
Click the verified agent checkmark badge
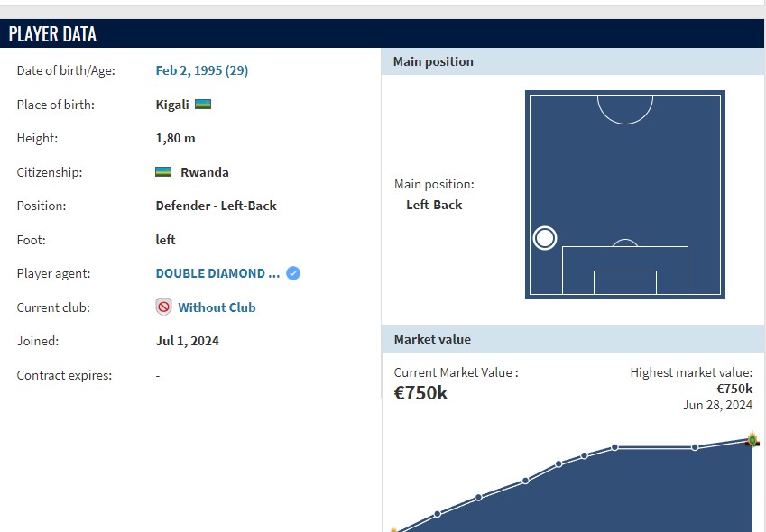click(293, 273)
